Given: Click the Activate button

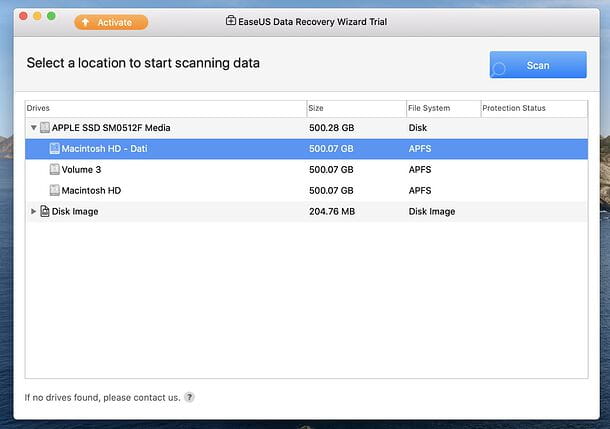Looking at the screenshot, I should (111, 23).
